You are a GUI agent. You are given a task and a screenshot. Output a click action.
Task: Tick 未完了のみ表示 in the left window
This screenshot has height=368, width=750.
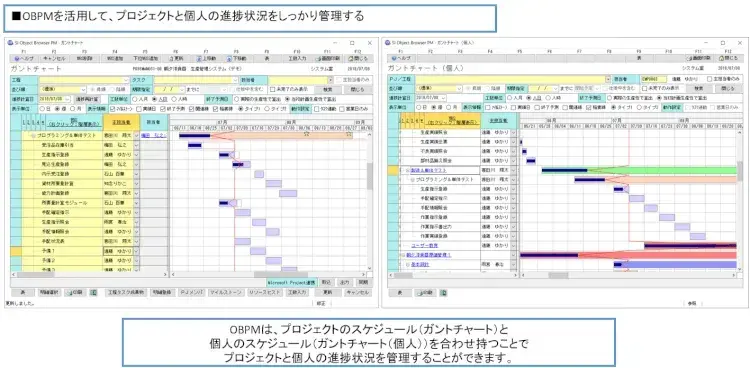273,89
